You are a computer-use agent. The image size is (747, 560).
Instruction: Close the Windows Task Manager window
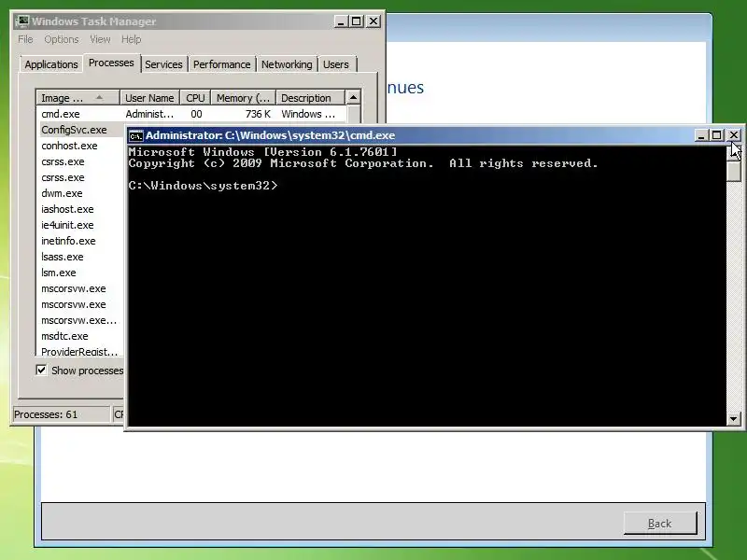pos(373,21)
